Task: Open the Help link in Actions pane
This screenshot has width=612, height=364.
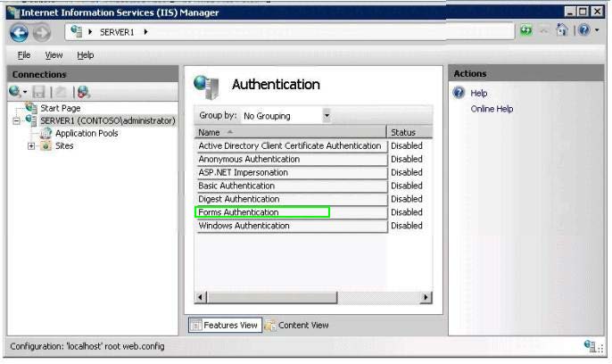Action: (x=478, y=94)
